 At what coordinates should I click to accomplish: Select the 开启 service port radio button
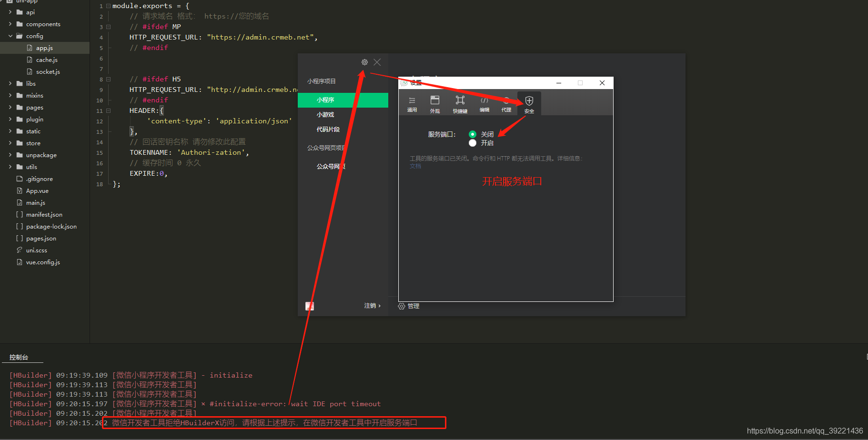click(x=473, y=143)
